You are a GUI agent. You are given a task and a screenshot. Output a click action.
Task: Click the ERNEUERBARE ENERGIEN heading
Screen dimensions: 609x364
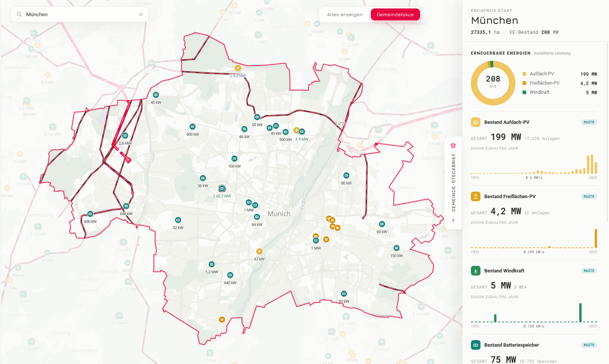(501, 53)
